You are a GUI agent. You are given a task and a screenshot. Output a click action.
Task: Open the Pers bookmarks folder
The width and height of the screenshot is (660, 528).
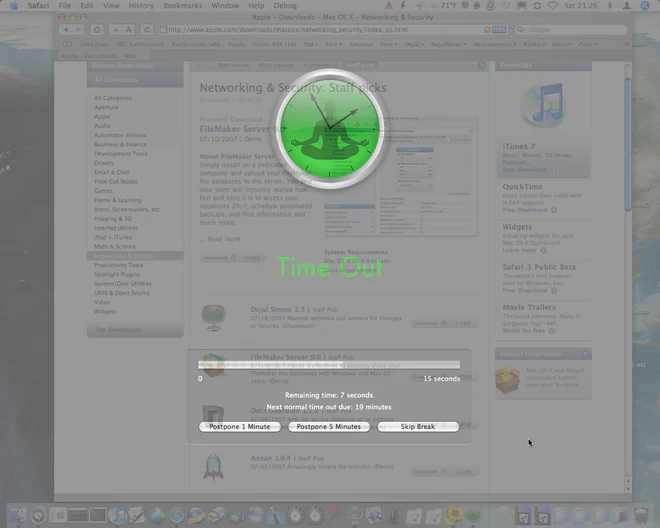389,44
